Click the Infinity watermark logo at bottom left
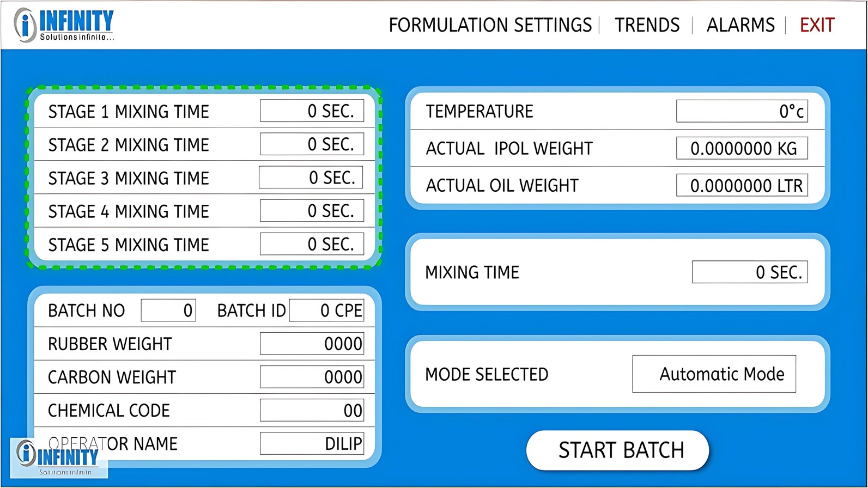Image resolution: width=868 pixels, height=488 pixels. pyautogui.click(x=59, y=457)
